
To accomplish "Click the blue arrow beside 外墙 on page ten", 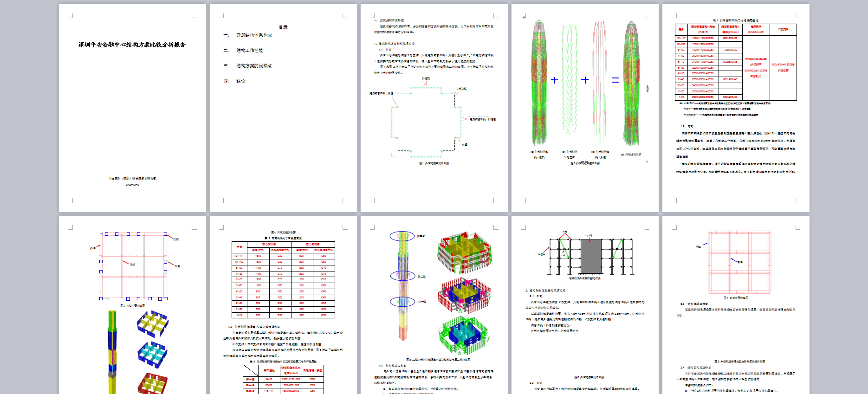I will [706, 244].
